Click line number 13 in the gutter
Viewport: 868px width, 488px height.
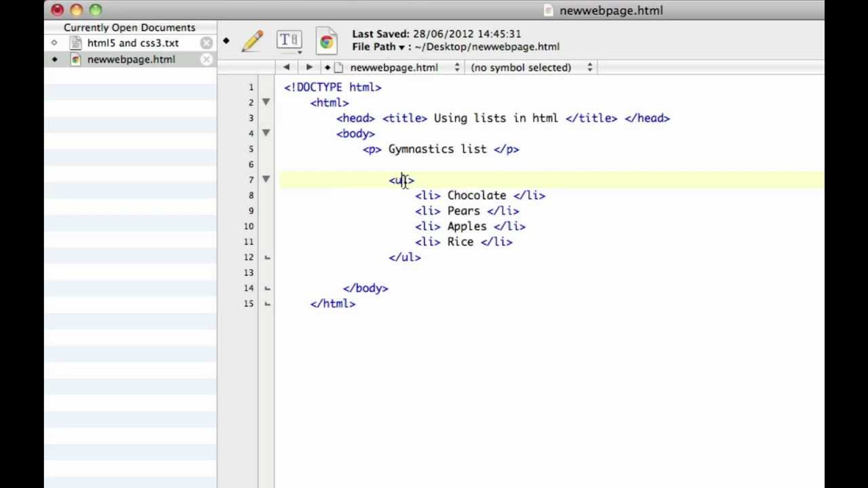point(248,272)
